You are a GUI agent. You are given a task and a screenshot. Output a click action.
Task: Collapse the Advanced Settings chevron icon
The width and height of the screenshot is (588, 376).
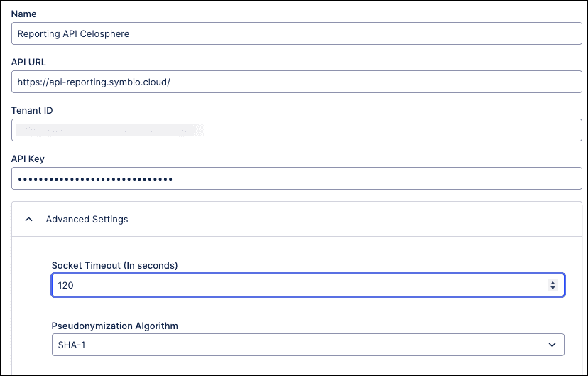tap(29, 220)
